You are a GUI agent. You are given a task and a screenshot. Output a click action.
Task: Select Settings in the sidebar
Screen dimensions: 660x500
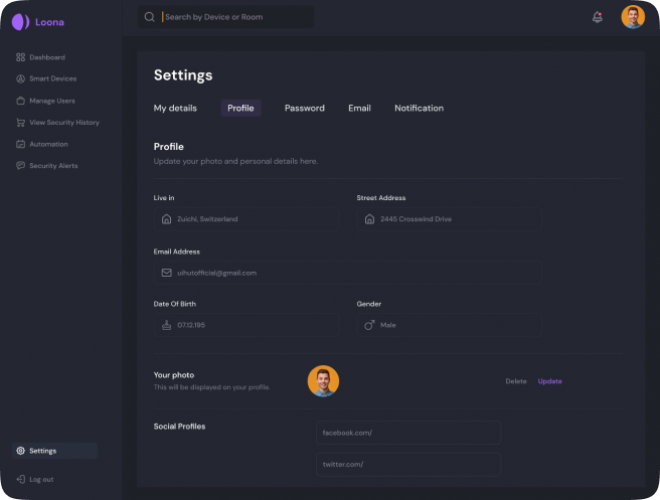pyautogui.click(x=55, y=451)
